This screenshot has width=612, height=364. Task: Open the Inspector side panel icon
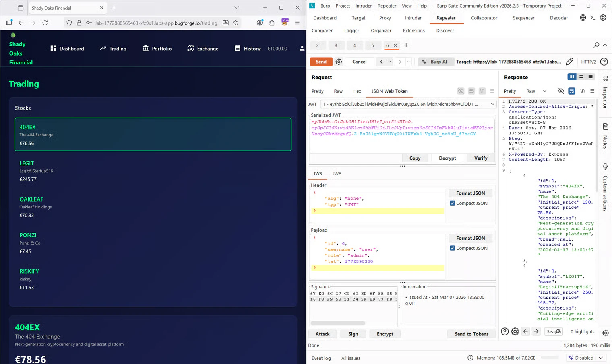coord(606,78)
